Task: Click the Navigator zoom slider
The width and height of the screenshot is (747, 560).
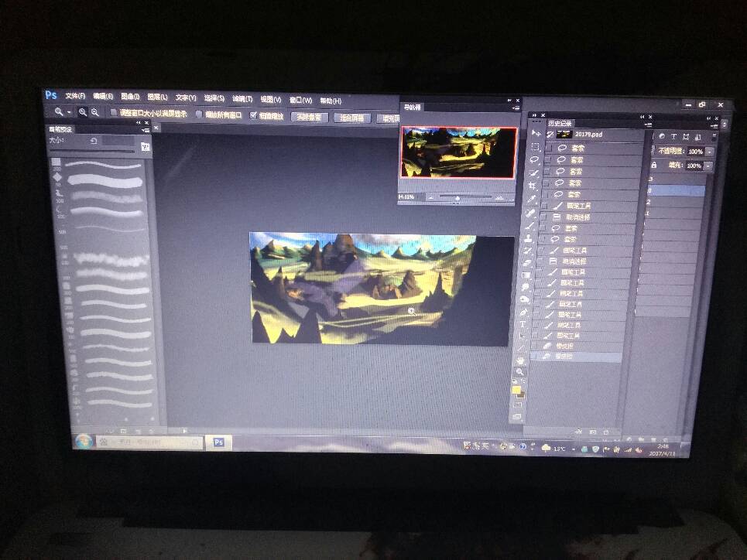Action: (465, 196)
